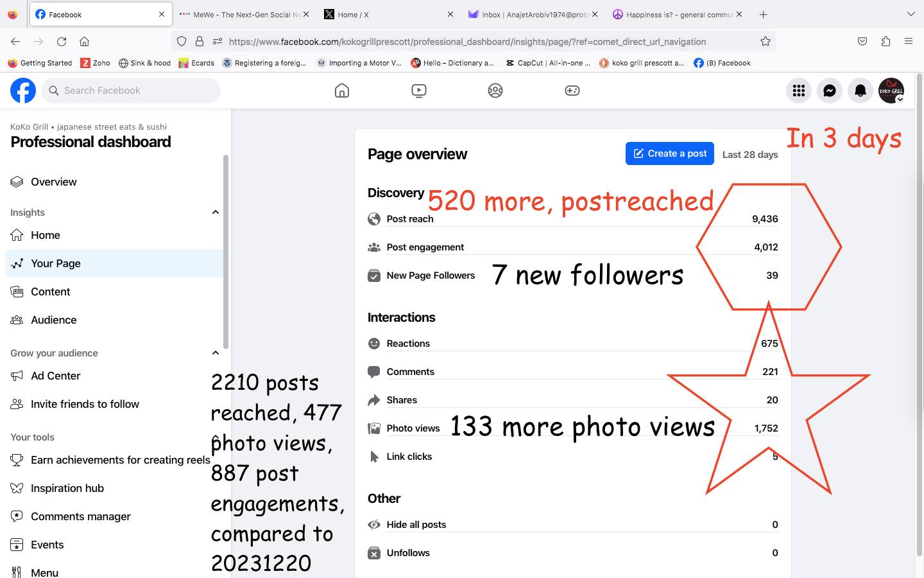924x578 pixels.
Task: Bookmark this page with star icon
Action: (766, 41)
